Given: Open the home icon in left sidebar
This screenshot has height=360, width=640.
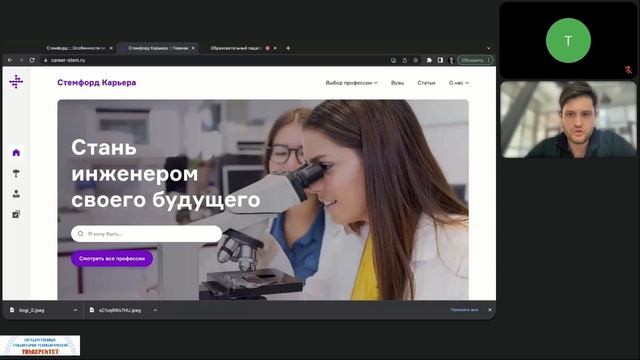Looking at the screenshot, I should pyautogui.click(x=16, y=153).
